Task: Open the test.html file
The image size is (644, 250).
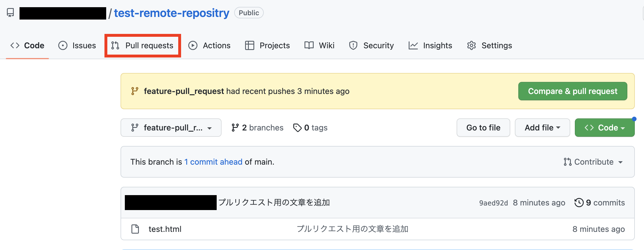Action: tap(165, 229)
